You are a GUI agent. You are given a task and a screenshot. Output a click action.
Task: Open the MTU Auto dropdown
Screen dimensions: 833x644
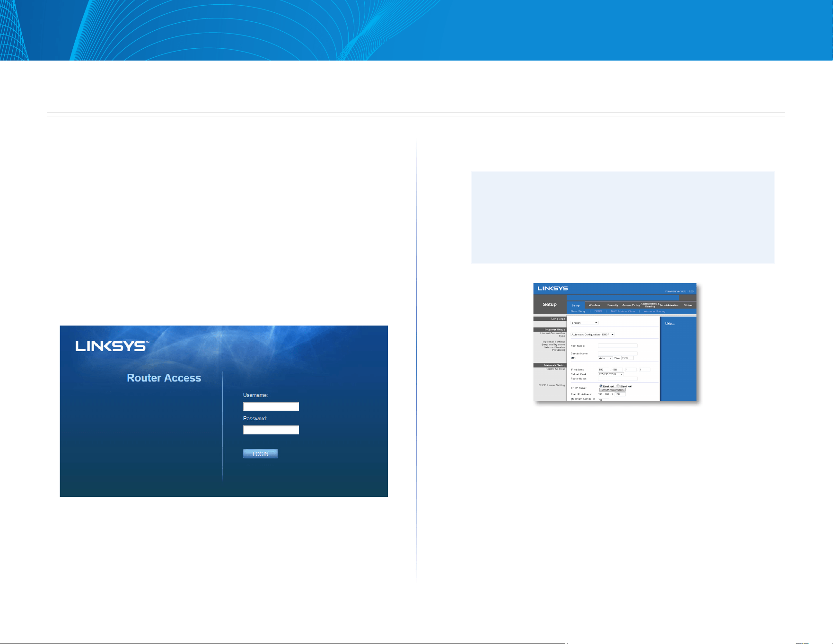[x=605, y=358]
